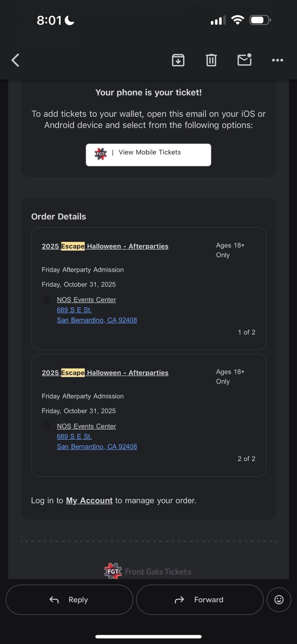Image resolution: width=297 pixels, height=644 pixels.
Task: Open the My Account link
Action: [89, 500]
